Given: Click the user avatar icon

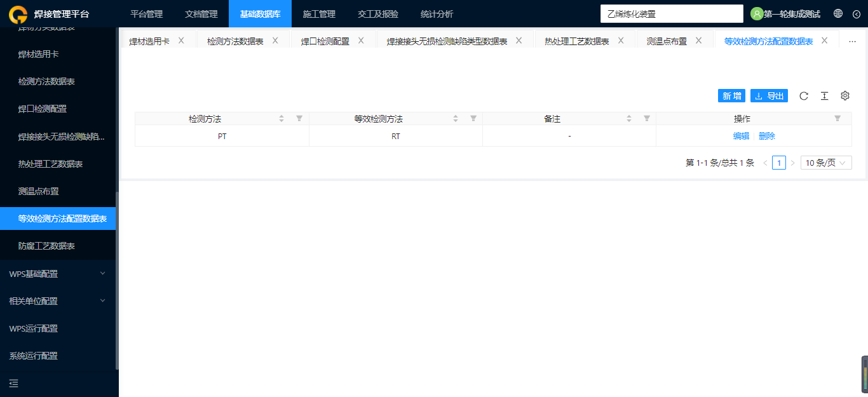Looking at the screenshot, I should (x=757, y=13).
